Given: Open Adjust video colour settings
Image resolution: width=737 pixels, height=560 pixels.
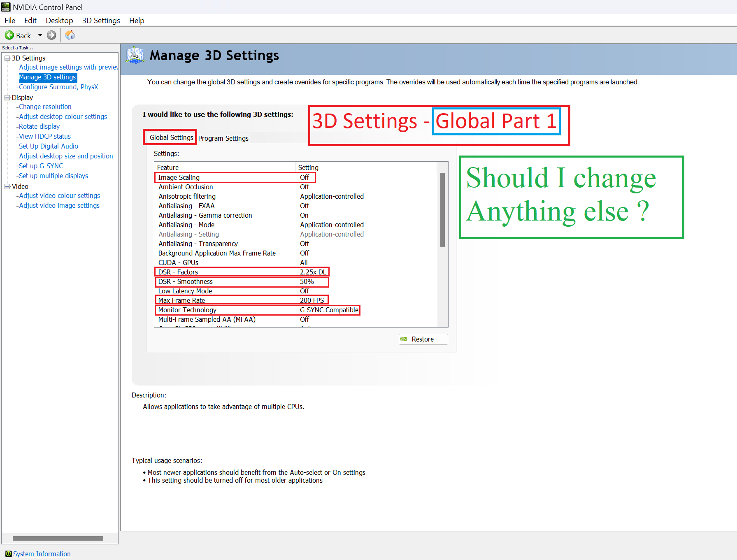Looking at the screenshot, I should click(x=60, y=195).
